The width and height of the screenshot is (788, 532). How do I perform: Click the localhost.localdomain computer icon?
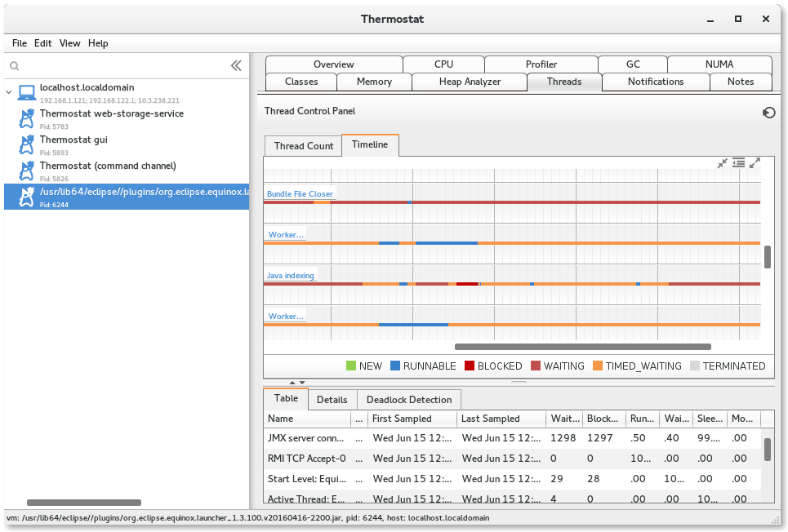click(27, 92)
